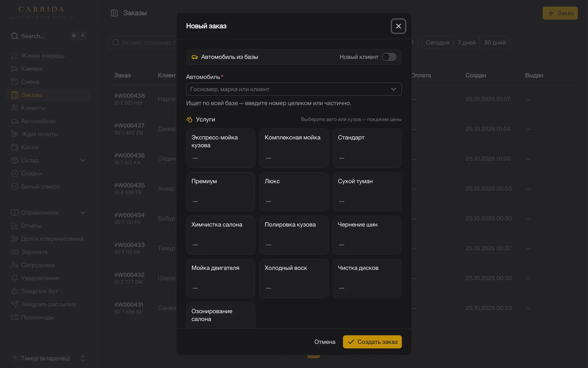Click the Белый список sidebar icon
Screen dimensions: 588x368
point(15,186)
